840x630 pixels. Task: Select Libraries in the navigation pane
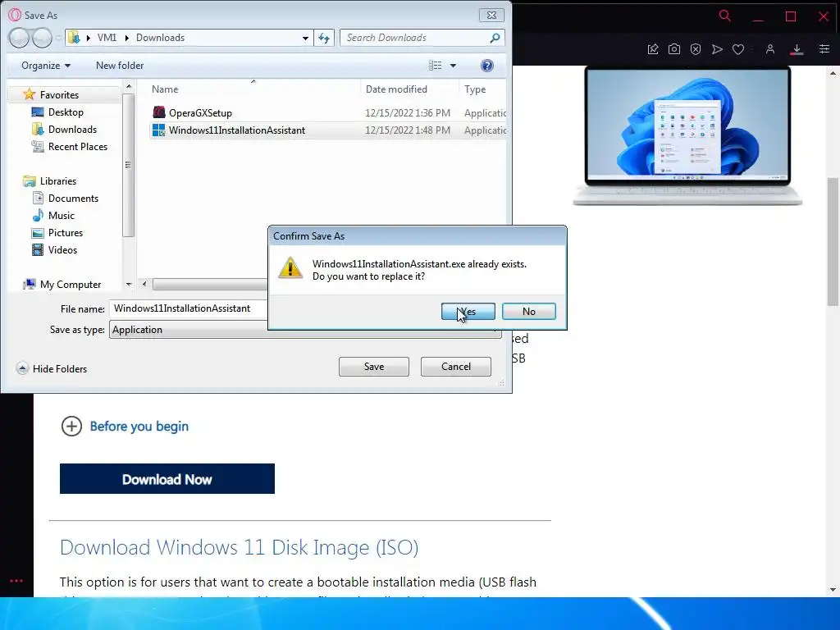[58, 181]
